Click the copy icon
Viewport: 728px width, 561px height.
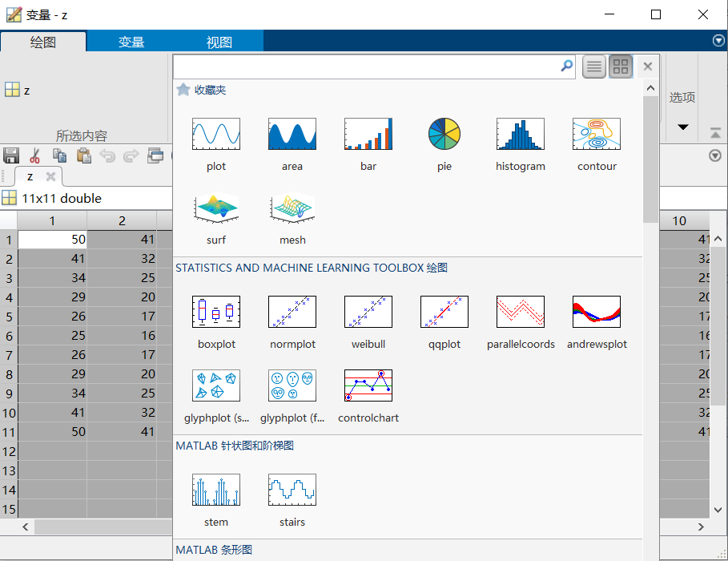coord(59,155)
